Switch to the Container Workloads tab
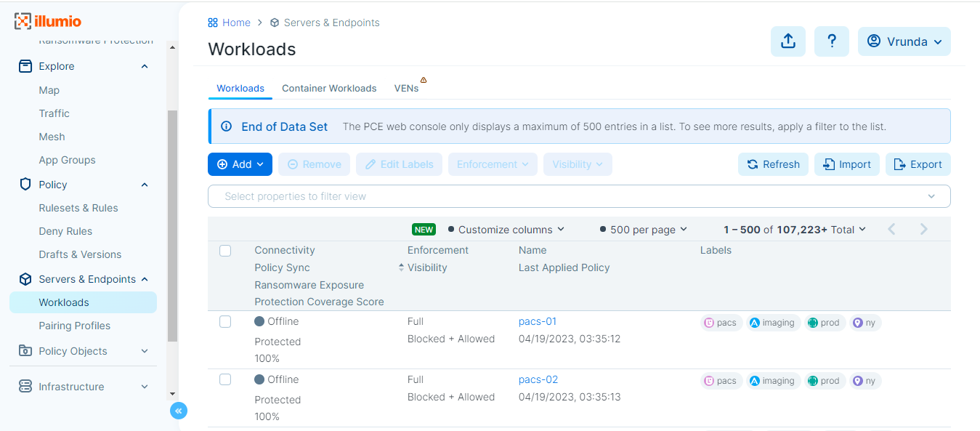The width and height of the screenshot is (980, 431). pos(329,88)
